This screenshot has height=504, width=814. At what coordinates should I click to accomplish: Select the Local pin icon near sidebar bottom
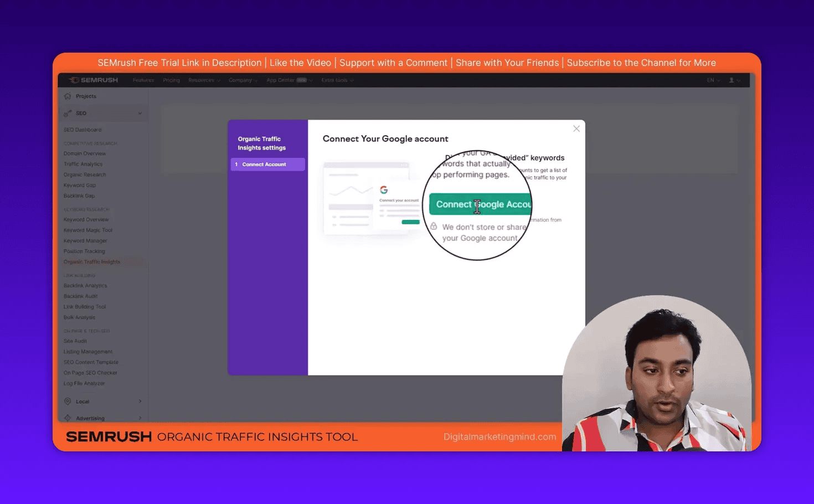tap(69, 401)
